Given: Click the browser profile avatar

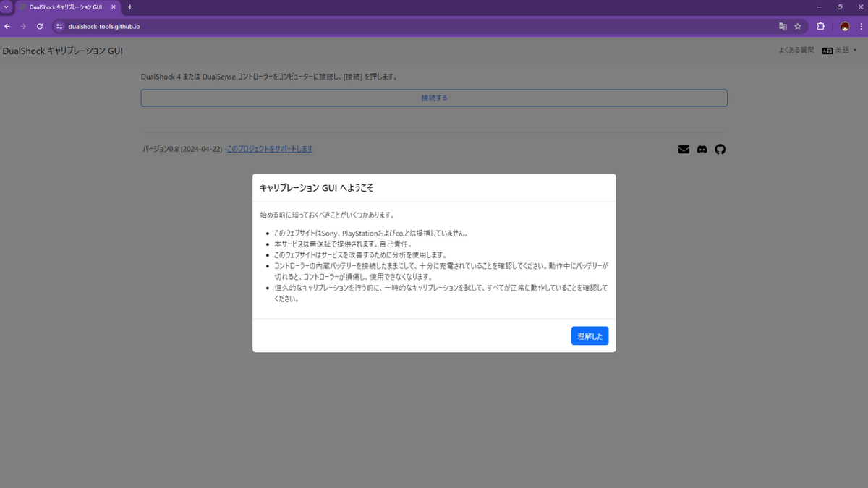Looking at the screenshot, I should pos(844,25).
